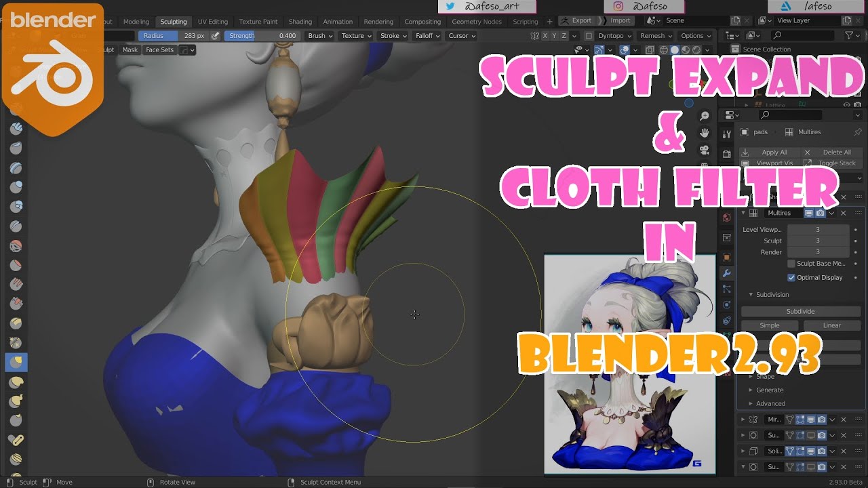Image resolution: width=868 pixels, height=488 pixels.
Task: Adjust the brush Radius slider
Action: tap(173, 36)
